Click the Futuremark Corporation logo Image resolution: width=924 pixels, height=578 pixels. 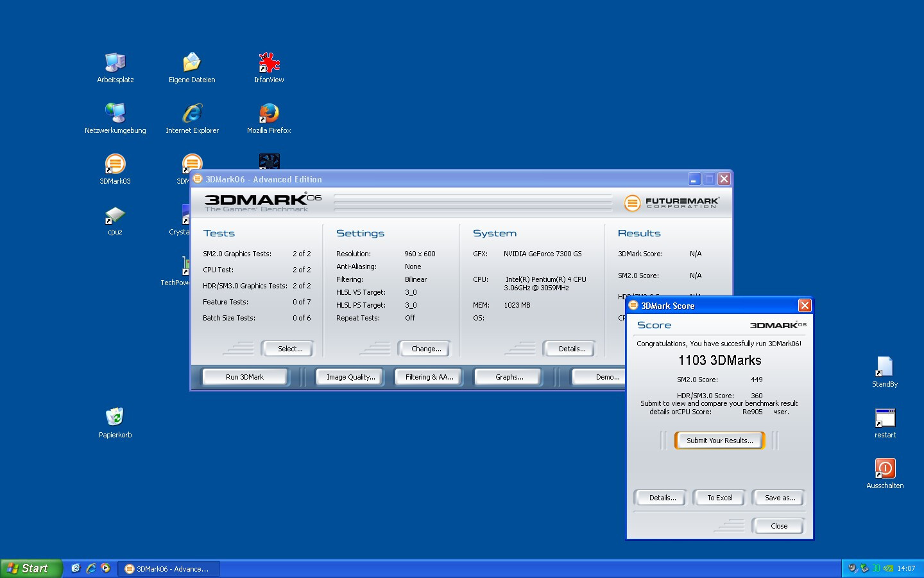coord(671,203)
